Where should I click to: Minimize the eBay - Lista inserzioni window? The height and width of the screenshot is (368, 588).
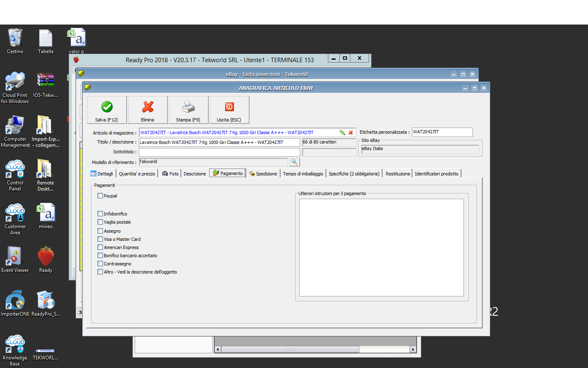point(454,74)
